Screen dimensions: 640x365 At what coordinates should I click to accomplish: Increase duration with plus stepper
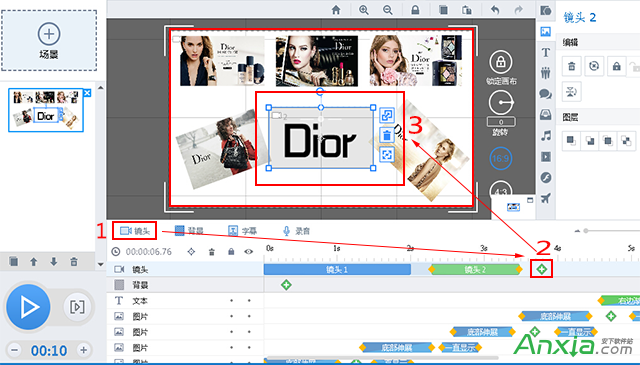[x=83, y=350]
